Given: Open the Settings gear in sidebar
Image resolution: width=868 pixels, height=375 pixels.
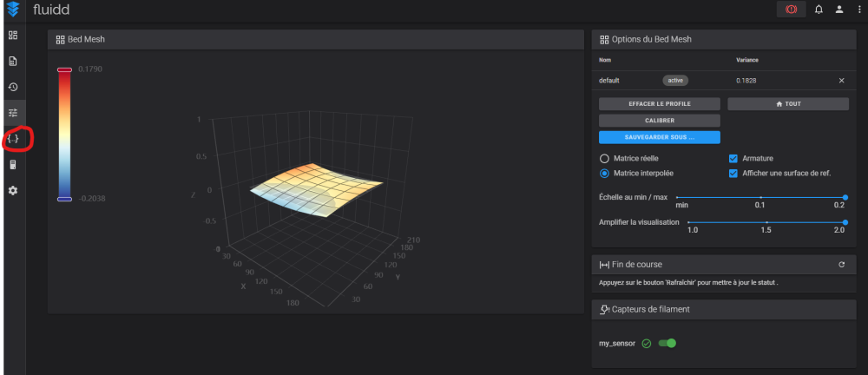Looking at the screenshot, I should point(13,190).
